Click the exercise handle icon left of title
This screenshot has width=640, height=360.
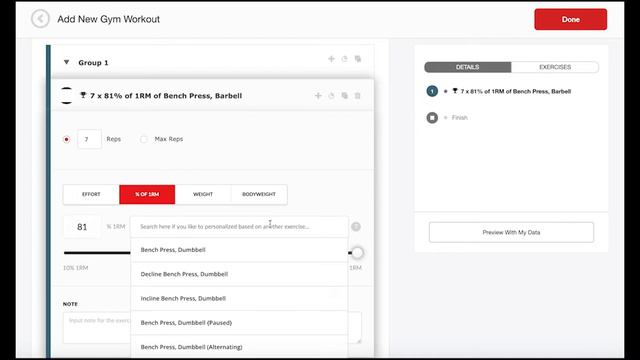67,96
